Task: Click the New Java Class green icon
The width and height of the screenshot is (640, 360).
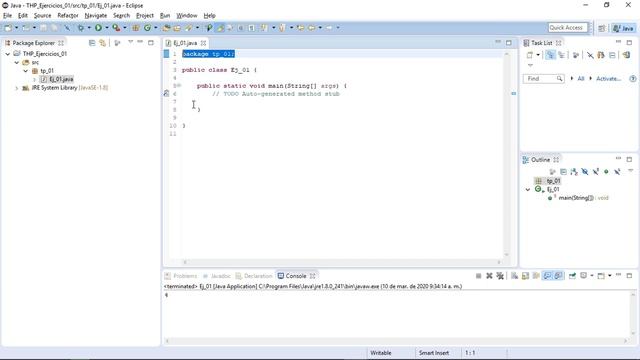Action: point(147,28)
